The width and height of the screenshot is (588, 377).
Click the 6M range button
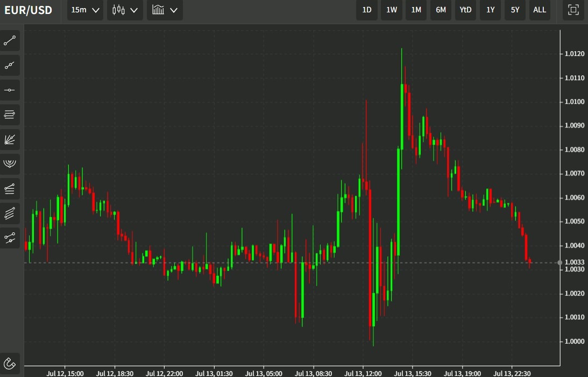pyautogui.click(x=441, y=10)
